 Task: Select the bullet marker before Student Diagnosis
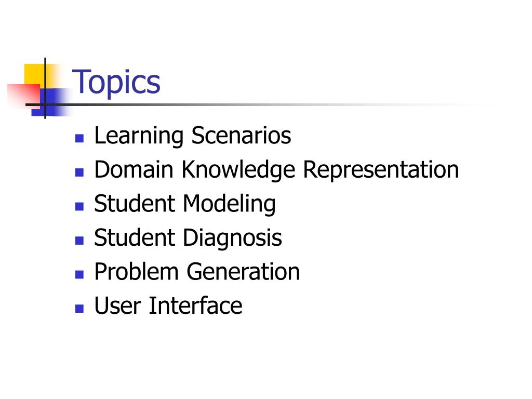point(79,240)
